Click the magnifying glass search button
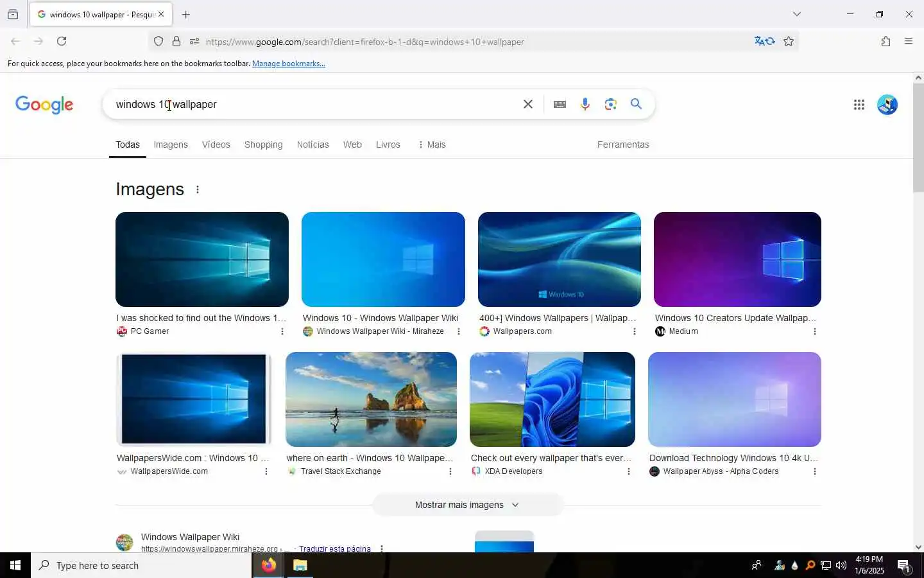 click(636, 103)
